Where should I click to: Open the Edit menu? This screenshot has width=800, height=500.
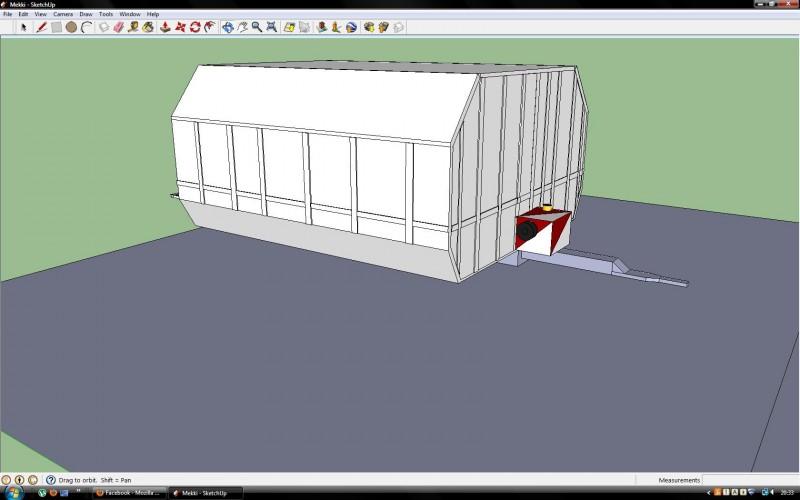click(23, 14)
